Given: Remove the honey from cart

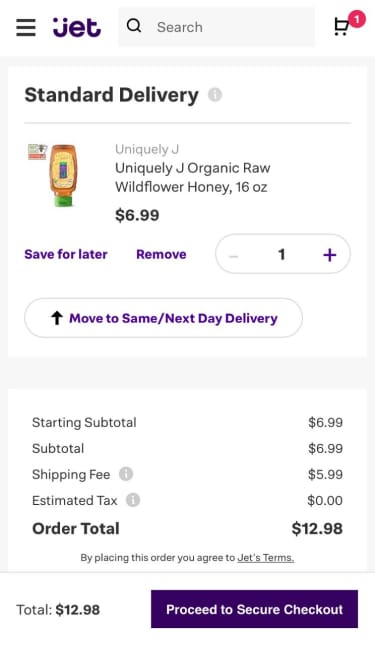Looking at the screenshot, I should coord(161,254).
